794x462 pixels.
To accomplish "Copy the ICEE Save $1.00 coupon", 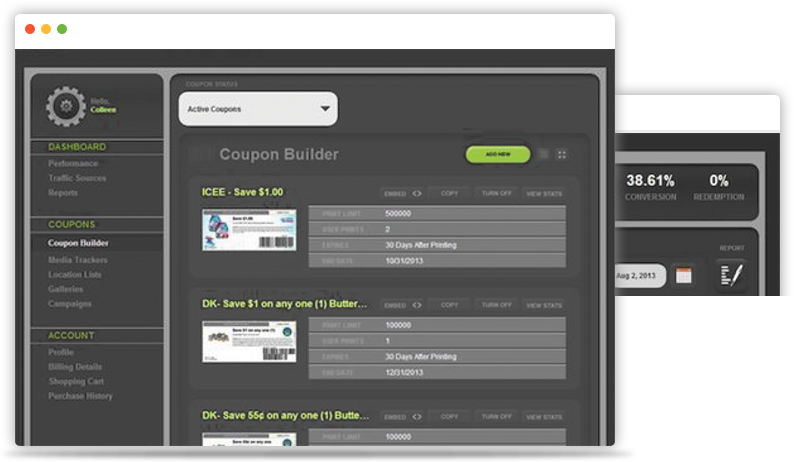I will [x=449, y=194].
